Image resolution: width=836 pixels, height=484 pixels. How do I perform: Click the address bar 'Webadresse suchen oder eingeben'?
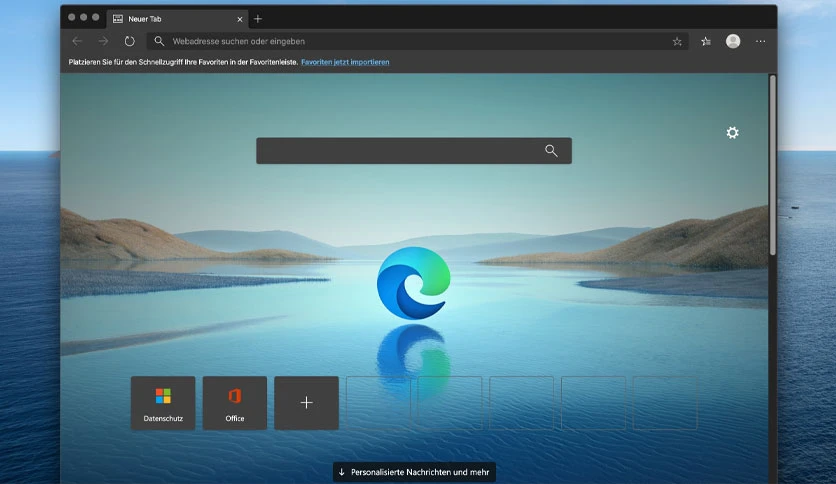tap(417, 41)
